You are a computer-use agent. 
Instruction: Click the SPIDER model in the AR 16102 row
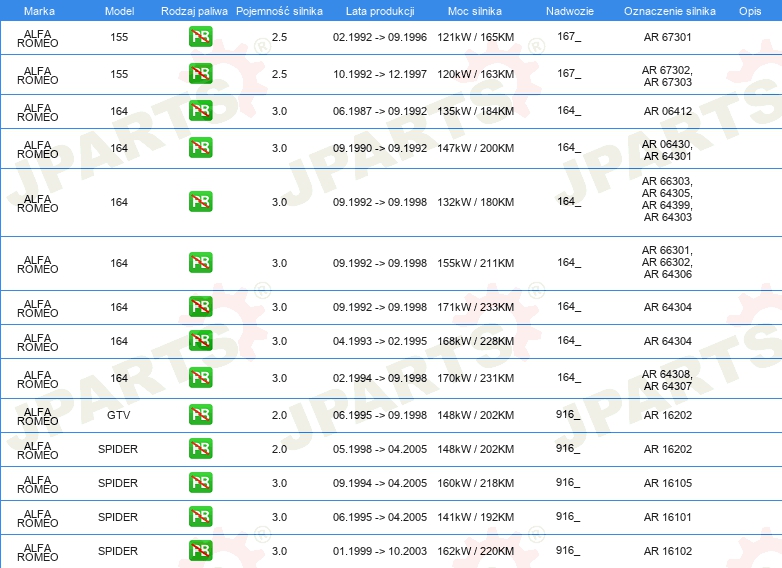coord(118,551)
